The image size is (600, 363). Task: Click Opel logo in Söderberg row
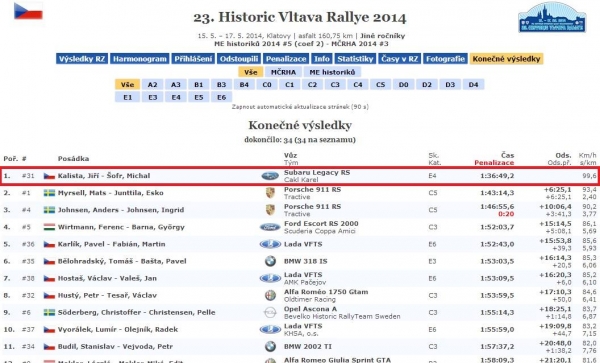tap(270, 313)
